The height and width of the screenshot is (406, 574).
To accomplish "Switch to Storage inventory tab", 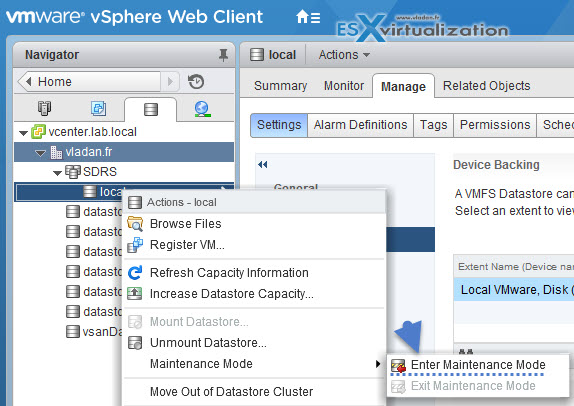I will [x=150, y=109].
